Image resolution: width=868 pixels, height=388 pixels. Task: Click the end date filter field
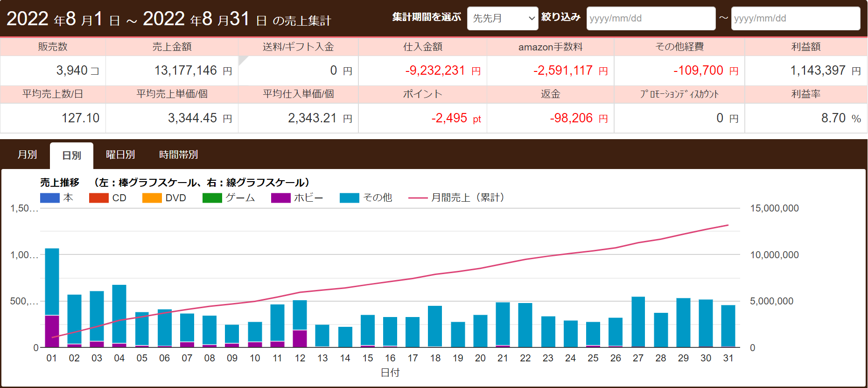[x=795, y=18]
